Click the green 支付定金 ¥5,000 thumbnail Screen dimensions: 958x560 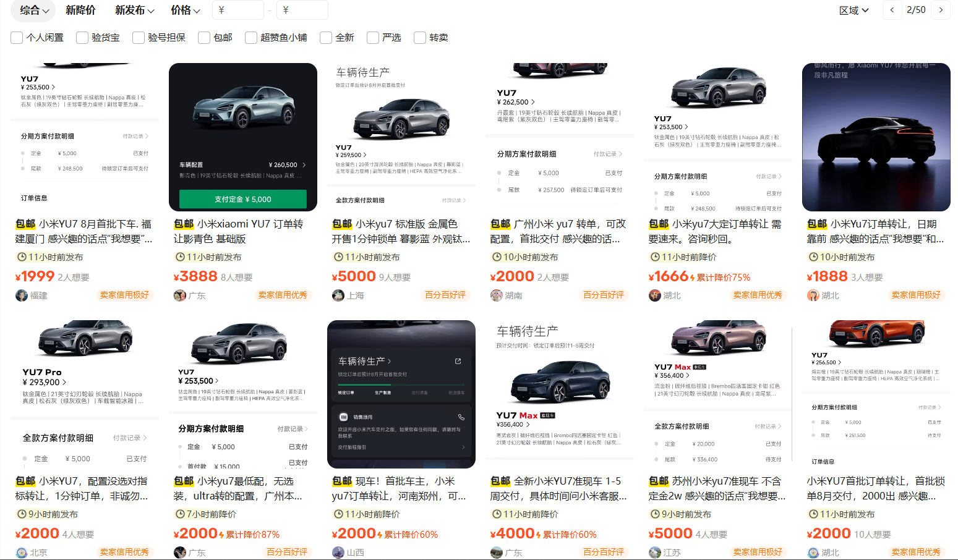(243, 137)
